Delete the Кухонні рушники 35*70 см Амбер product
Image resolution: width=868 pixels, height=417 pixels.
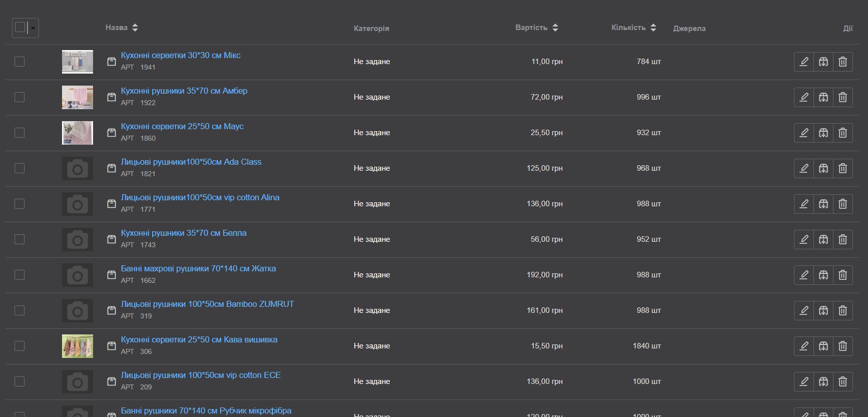[x=842, y=97]
